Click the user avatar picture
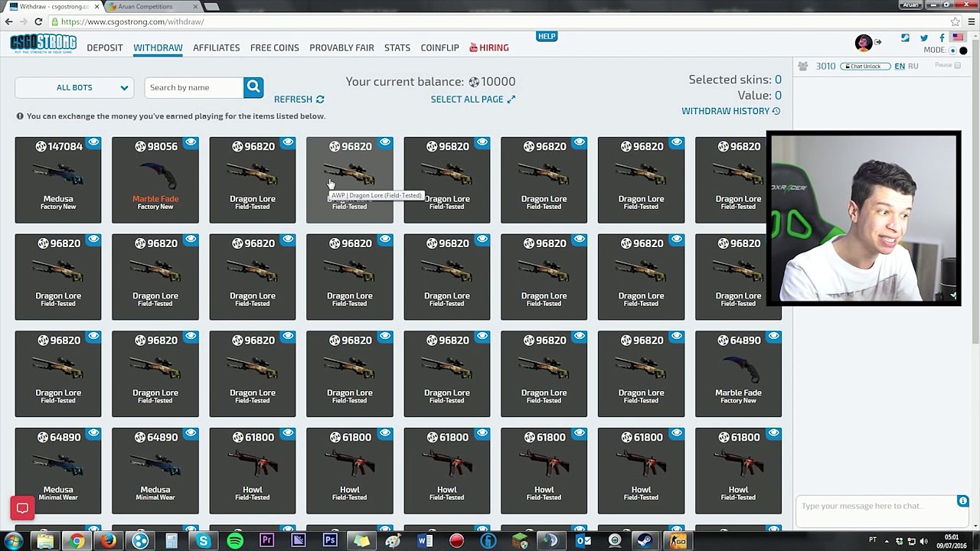The image size is (980, 551). tap(863, 43)
